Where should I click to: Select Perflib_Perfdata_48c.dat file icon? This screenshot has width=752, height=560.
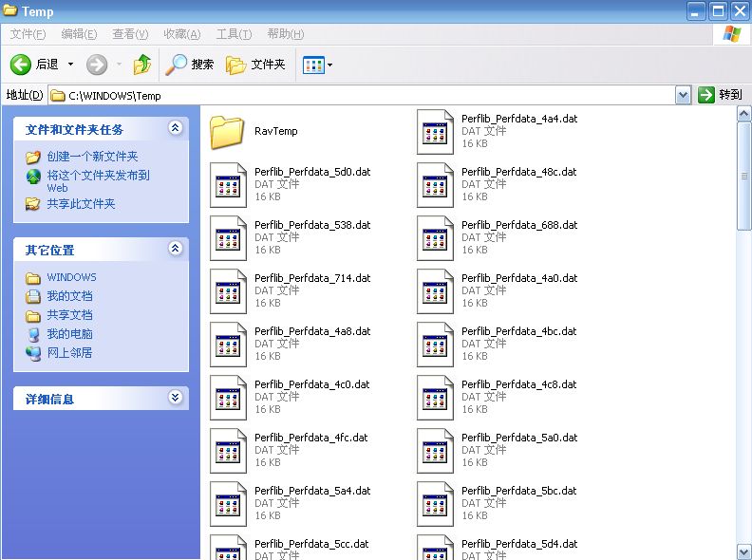[x=435, y=185]
